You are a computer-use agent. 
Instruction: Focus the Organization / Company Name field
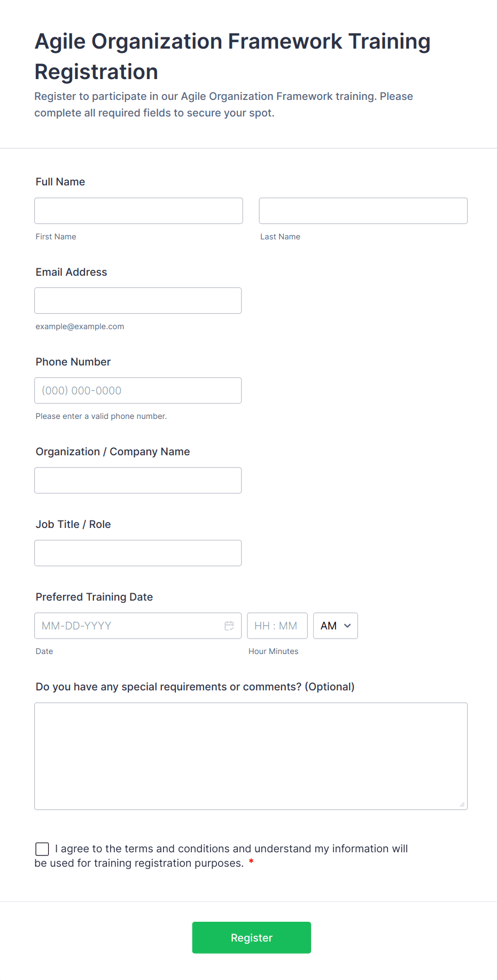click(x=138, y=480)
